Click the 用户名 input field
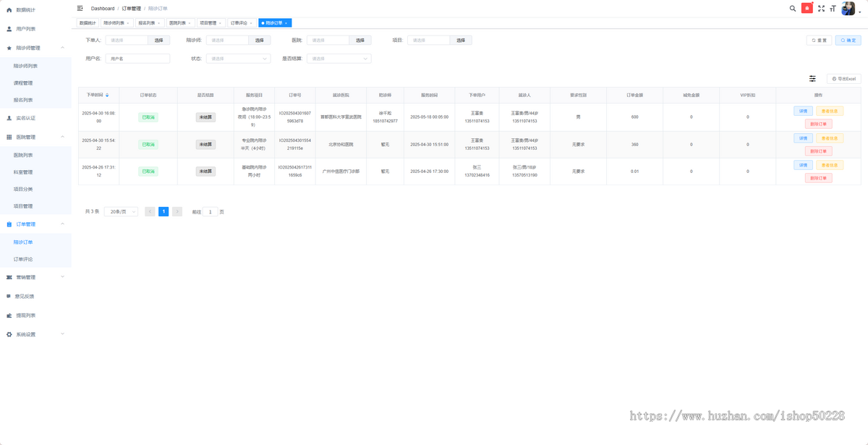The height and width of the screenshot is (445, 868). tap(137, 59)
